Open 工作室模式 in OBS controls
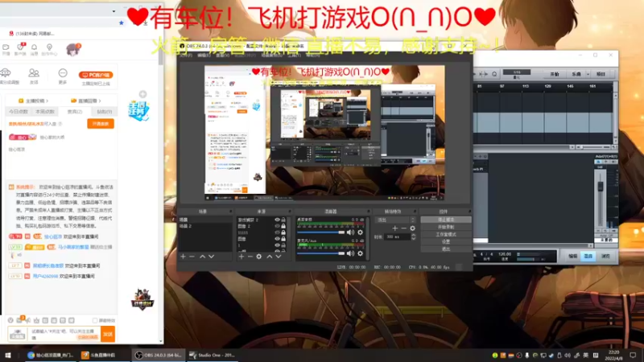This screenshot has width=644, height=362. pos(446,234)
